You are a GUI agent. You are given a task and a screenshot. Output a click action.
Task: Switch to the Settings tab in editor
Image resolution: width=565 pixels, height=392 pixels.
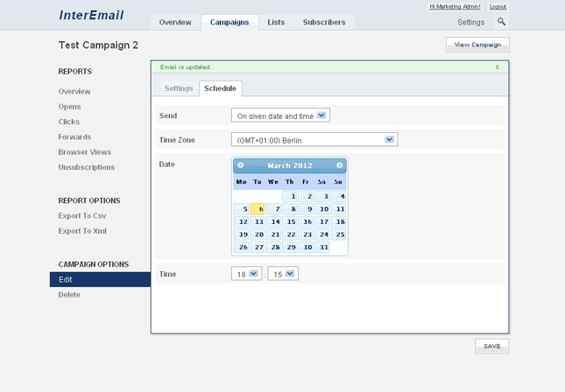coord(179,88)
